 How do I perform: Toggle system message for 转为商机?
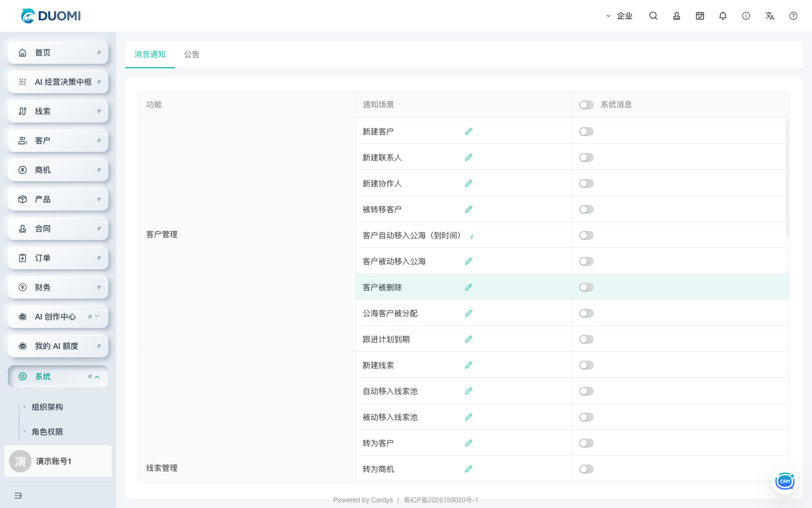(x=586, y=469)
